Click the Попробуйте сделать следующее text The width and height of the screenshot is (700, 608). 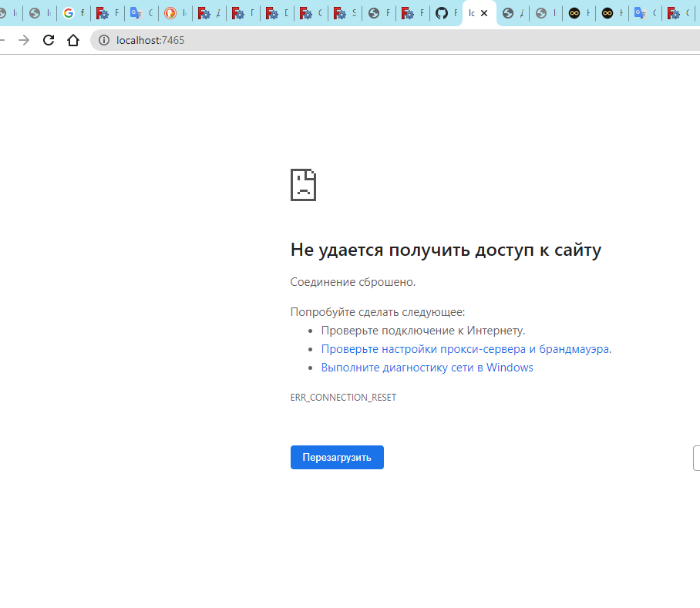[x=377, y=312]
